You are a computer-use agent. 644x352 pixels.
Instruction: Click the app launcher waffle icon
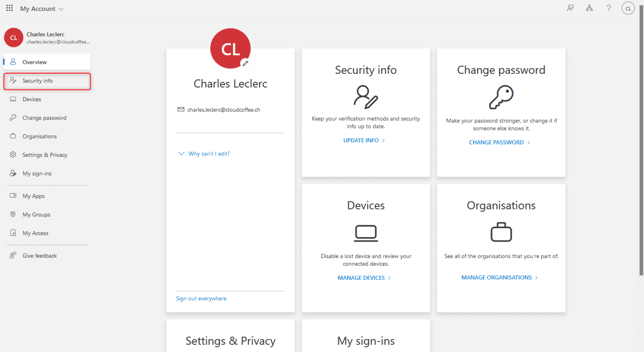point(9,8)
